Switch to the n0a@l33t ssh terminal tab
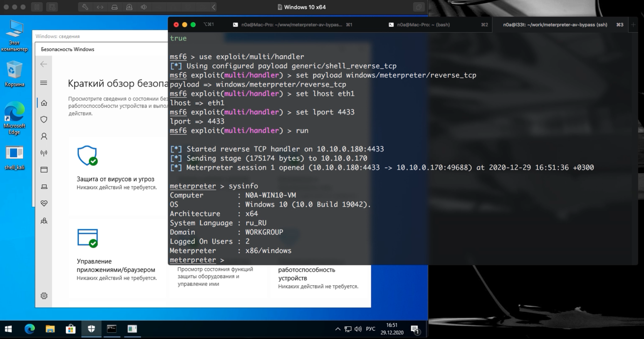Image resolution: width=644 pixels, height=339 pixels. (555, 25)
